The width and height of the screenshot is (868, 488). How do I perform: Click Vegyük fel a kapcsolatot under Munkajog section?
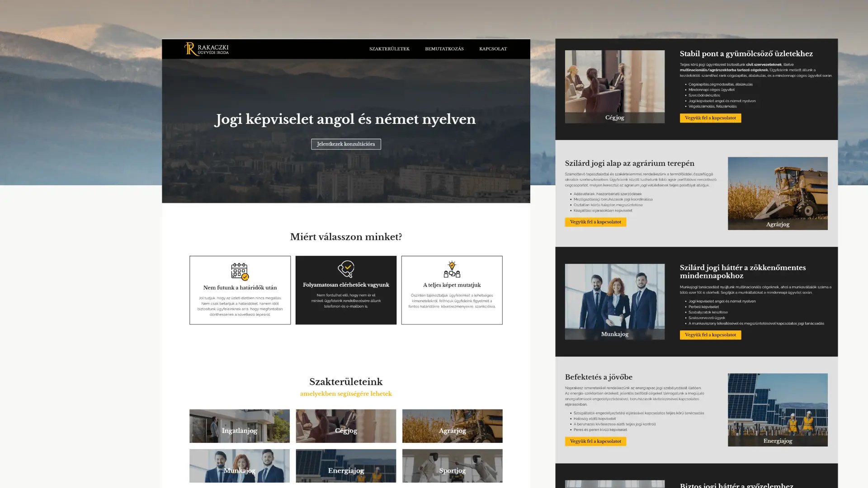(710, 335)
